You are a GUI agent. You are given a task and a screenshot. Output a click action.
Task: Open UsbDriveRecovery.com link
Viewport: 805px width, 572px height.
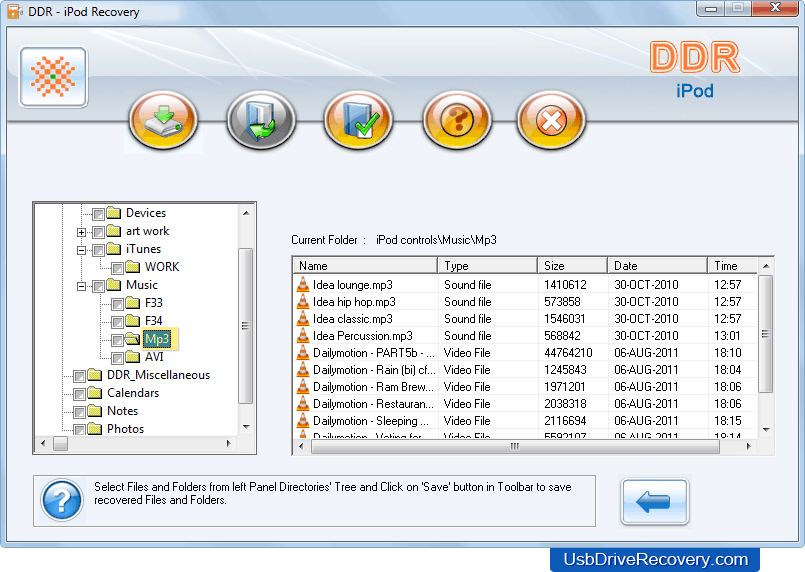point(656,559)
